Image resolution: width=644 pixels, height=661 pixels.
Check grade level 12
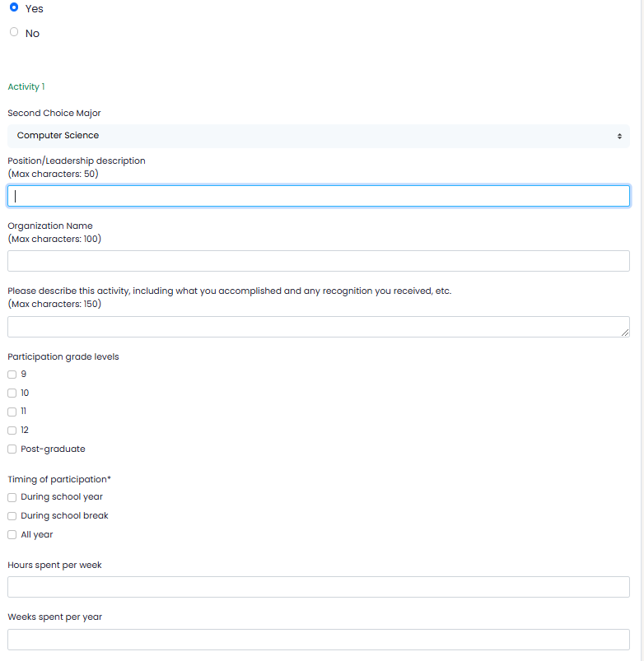[x=12, y=431]
